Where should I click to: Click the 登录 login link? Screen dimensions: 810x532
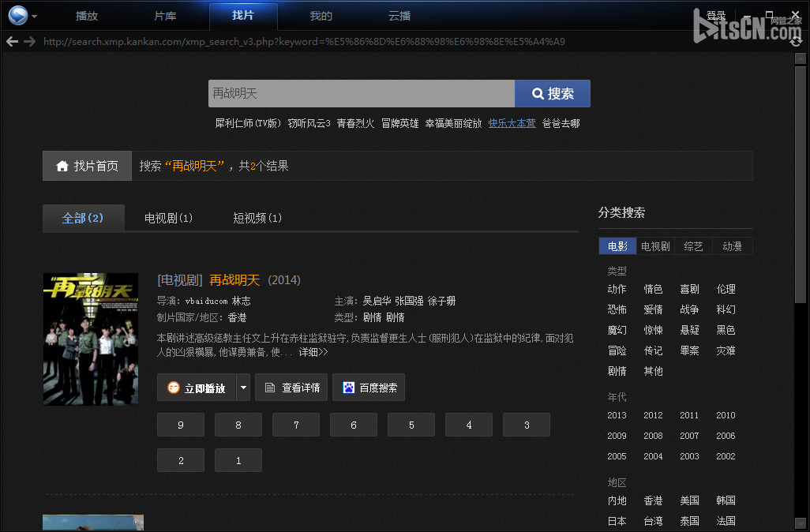716,16
